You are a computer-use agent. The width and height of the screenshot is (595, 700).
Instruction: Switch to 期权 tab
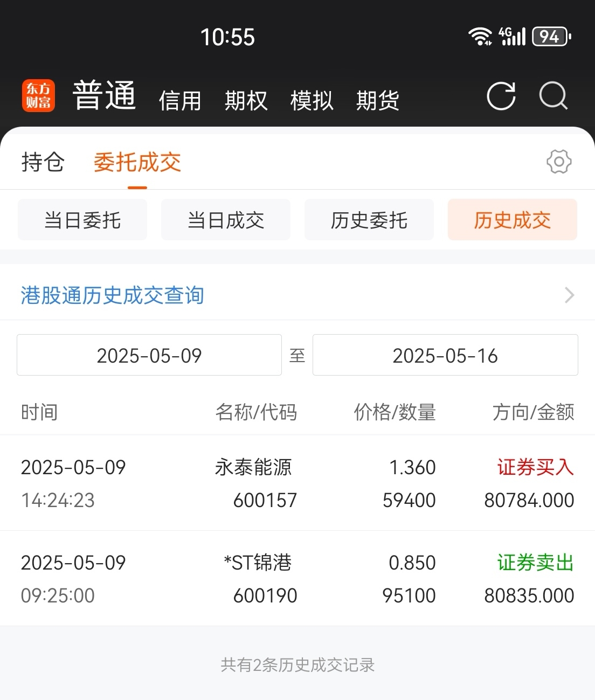tap(246, 101)
